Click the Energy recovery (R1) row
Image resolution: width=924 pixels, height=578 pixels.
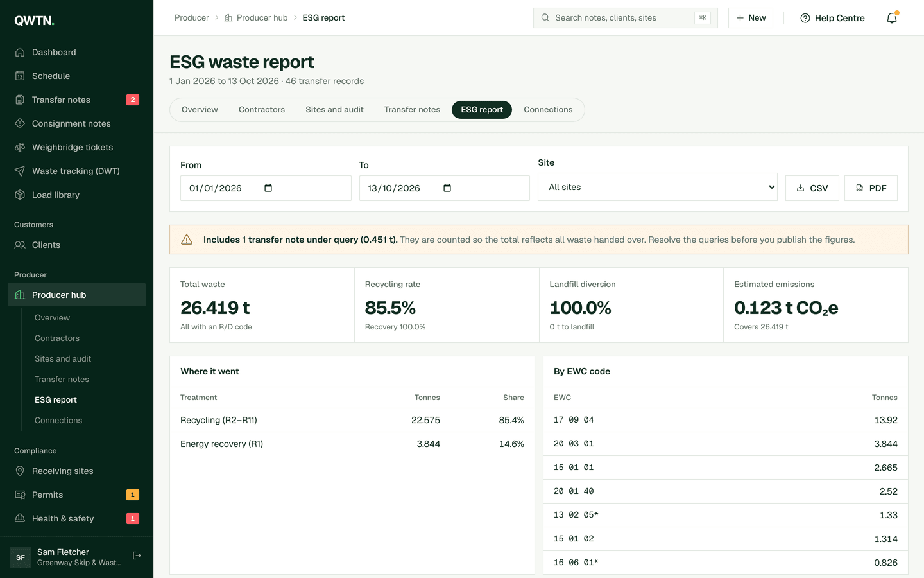coord(352,444)
